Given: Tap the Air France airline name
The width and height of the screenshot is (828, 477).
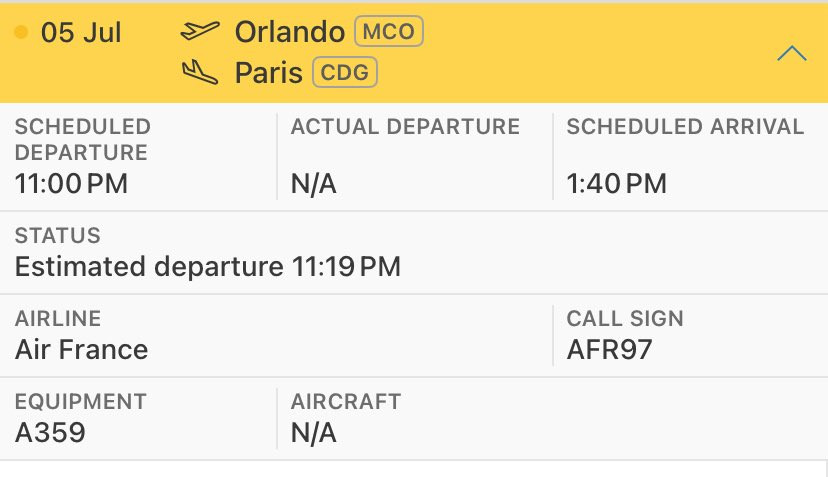Looking at the screenshot, I should click(x=82, y=350).
